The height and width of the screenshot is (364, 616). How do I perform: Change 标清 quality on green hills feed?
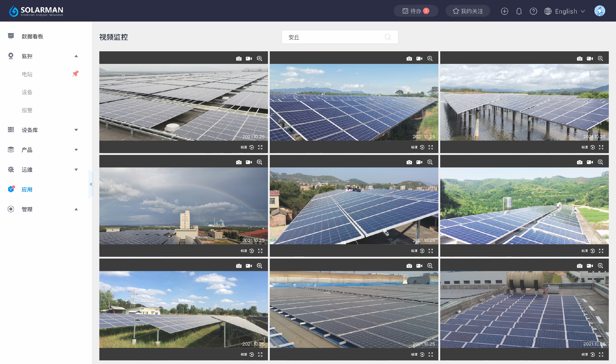click(584, 251)
